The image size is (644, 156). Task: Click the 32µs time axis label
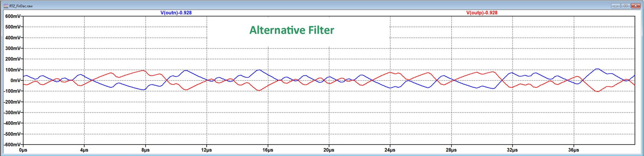(512, 150)
